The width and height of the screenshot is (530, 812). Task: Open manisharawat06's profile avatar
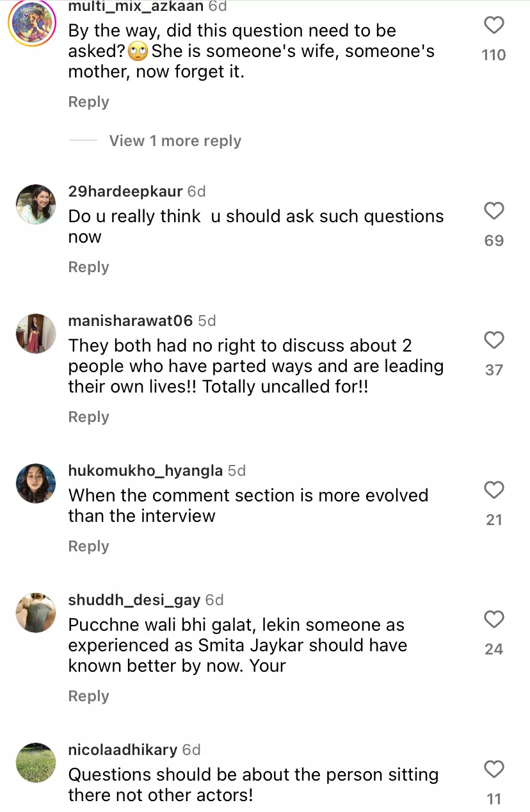pyautogui.click(x=36, y=334)
